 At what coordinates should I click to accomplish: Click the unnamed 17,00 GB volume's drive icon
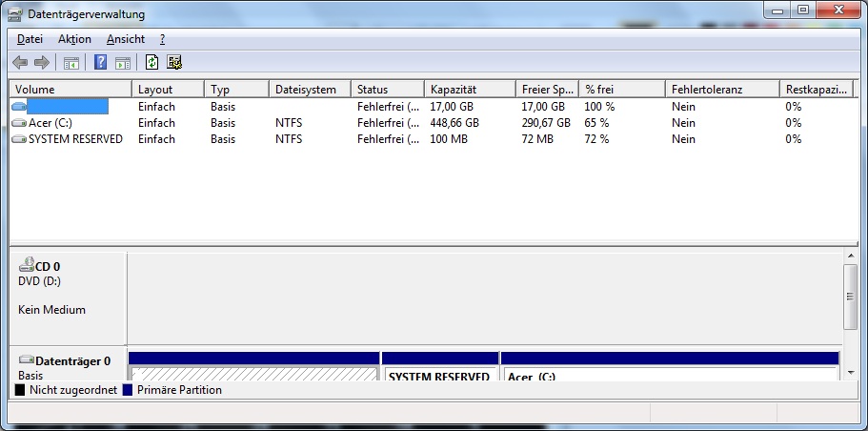tap(19, 107)
